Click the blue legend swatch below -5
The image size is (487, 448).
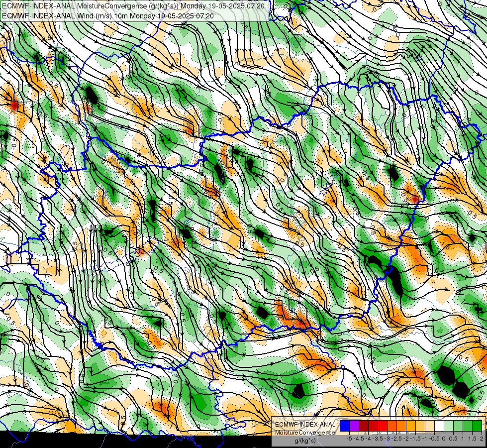[x=345, y=426]
